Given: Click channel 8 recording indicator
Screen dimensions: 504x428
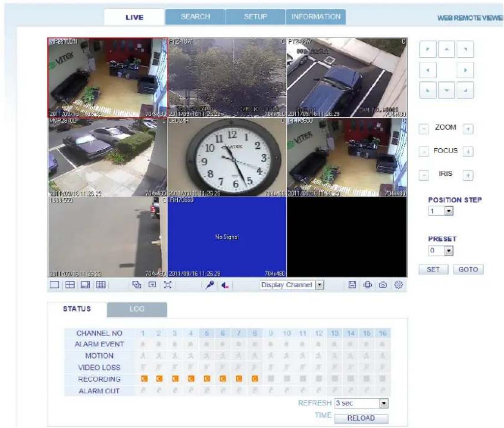Looking at the screenshot, I should click(254, 379).
